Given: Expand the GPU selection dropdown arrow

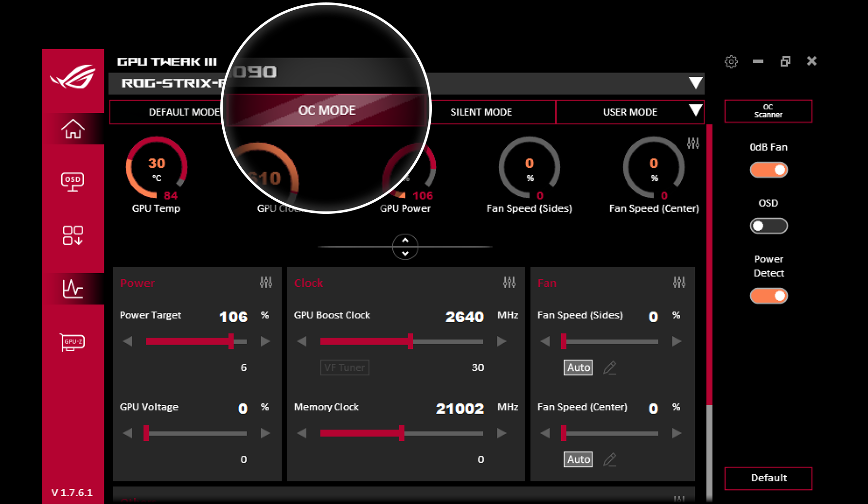Looking at the screenshot, I should (695, 83).
